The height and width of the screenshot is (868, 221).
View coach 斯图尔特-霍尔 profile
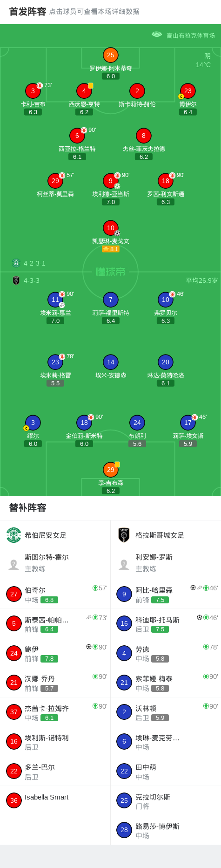[x=55, y=563]
